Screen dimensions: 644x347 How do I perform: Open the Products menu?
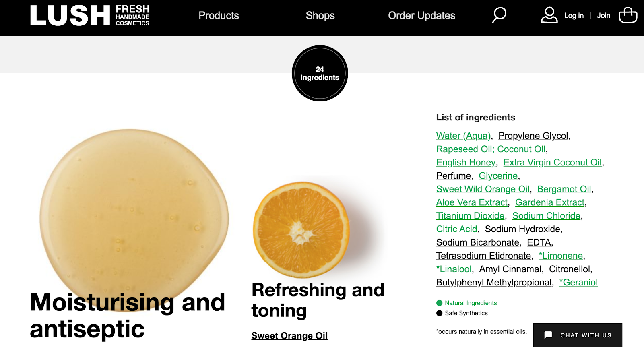(x=219, y=16)
